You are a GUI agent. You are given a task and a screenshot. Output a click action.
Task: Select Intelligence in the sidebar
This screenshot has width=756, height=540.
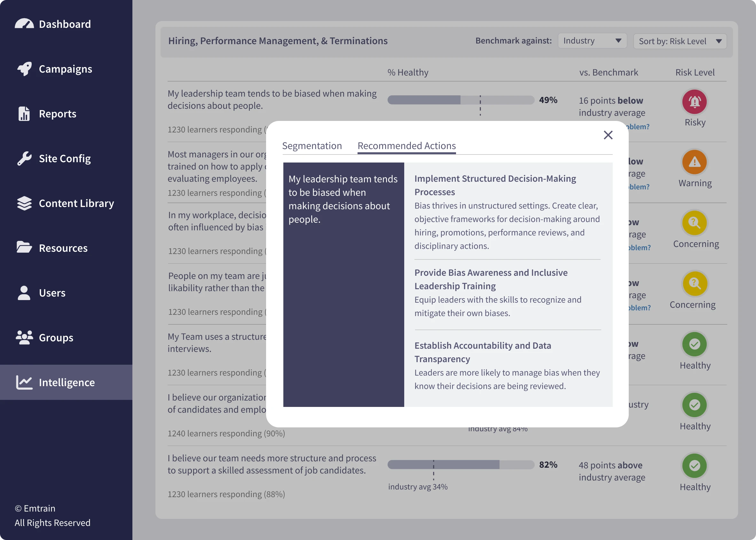[x=67, y=382]
